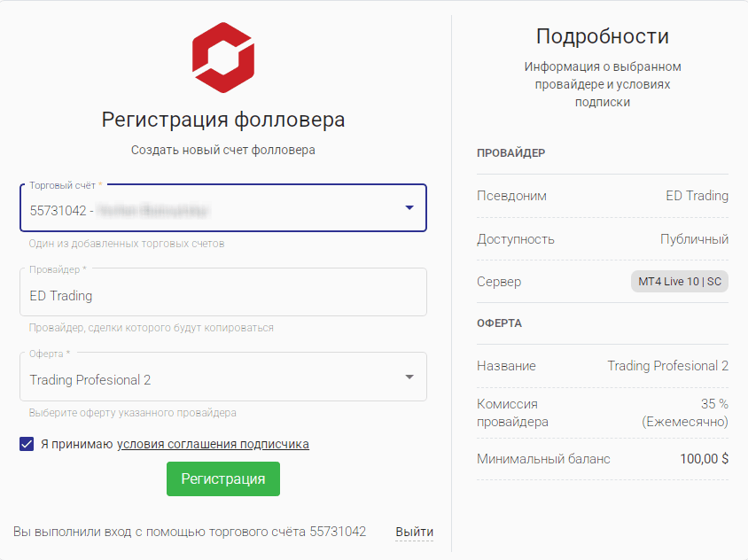The image size is (748, 560).
Task: Open the Торговый счёт dropdown arrow
Action: point(409,207)
